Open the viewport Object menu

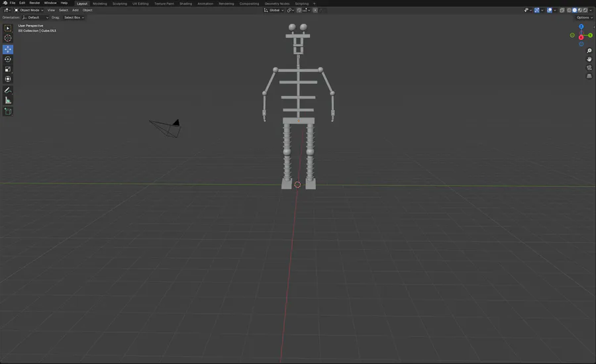click(x=87, y=11)
